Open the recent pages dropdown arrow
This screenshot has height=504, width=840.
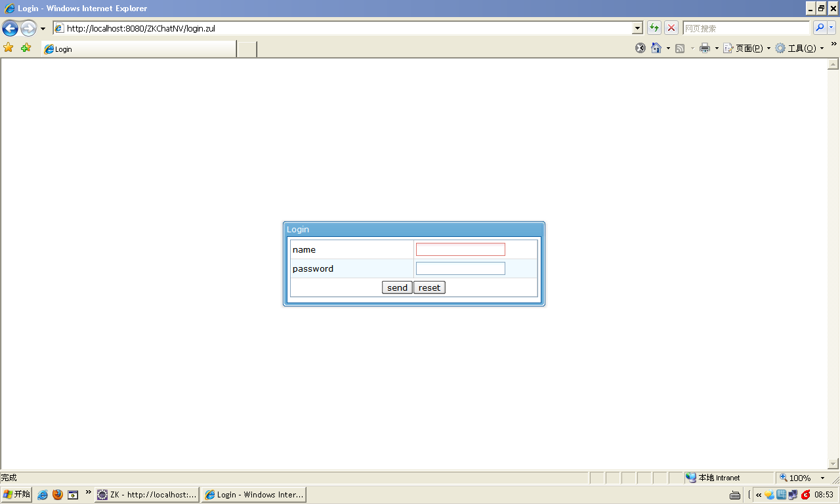point(43,29)
